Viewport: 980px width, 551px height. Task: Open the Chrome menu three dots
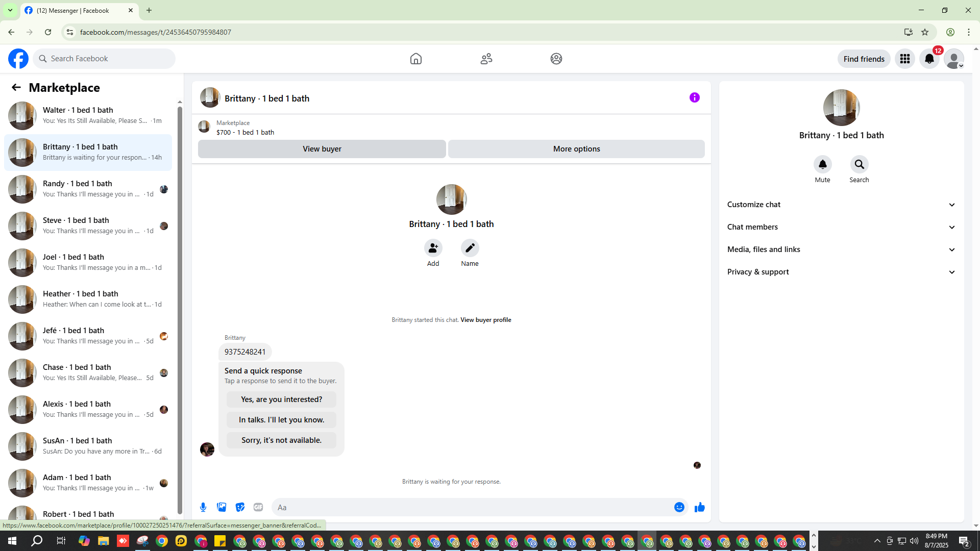pyautogui.click(x=969, y=32)
